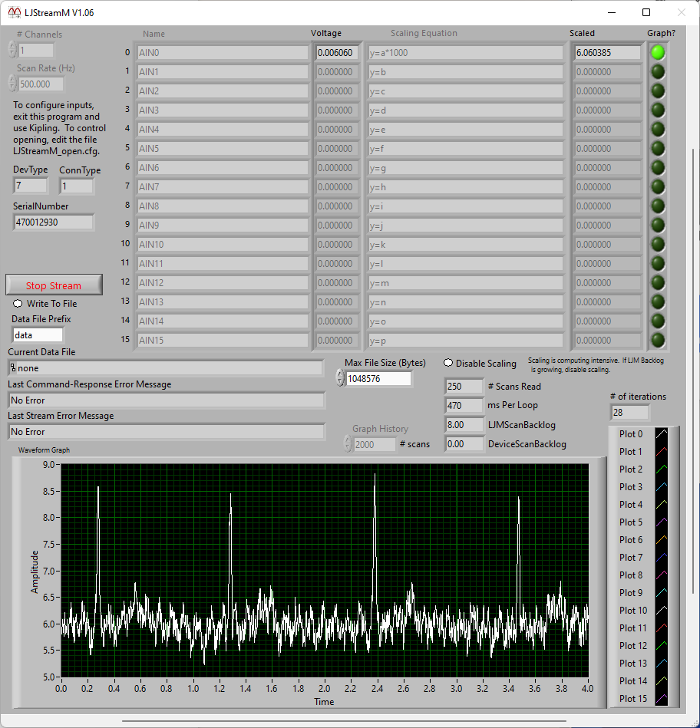The height and width of the screenshot is (728, 700).
Task: Click the Plot 5 purple line legend icon
Action: (x=662, y=522)
